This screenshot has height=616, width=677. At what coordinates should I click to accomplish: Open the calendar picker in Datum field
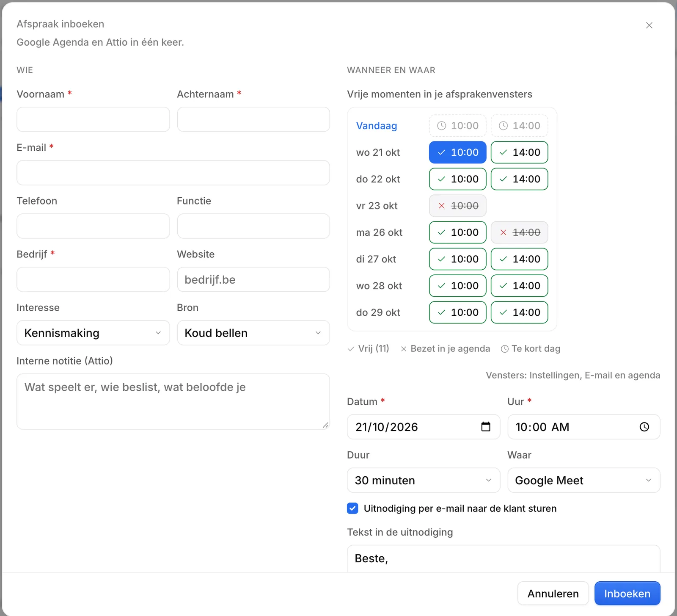pos(486,427)
